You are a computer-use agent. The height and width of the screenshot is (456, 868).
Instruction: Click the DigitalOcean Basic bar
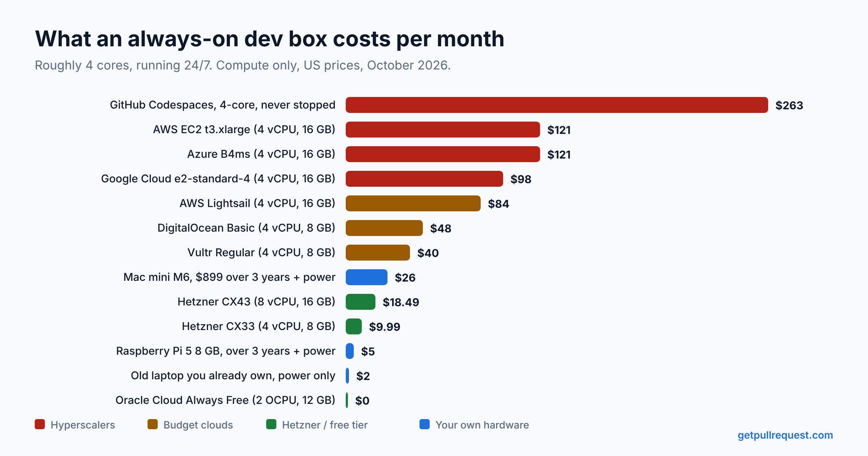(x=384, y=228)
